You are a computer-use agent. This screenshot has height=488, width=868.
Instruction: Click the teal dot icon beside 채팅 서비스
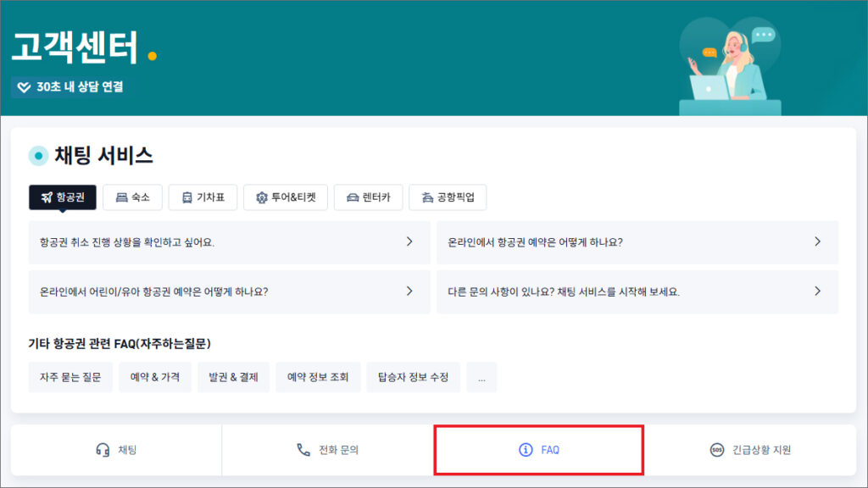[38, 156]
